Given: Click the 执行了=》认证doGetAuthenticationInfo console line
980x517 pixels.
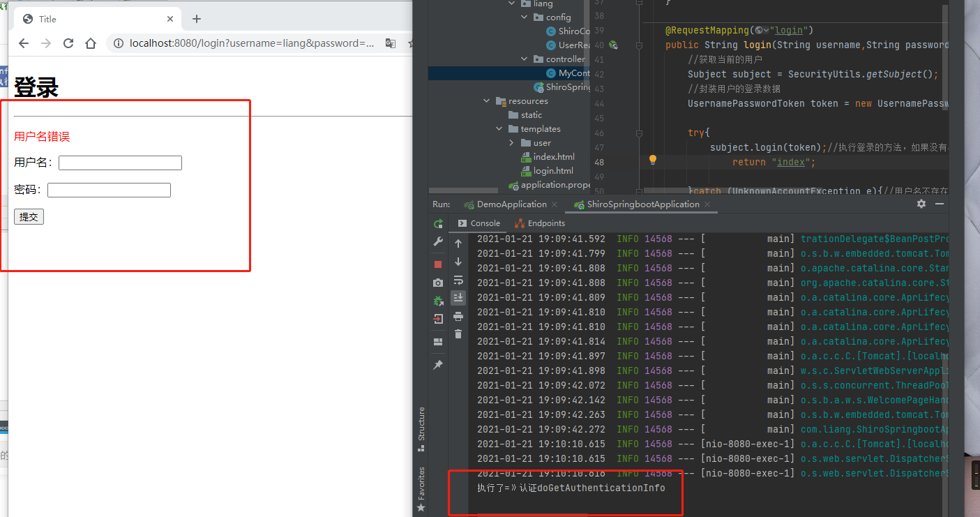Looking at the screenshot, I should click(571, 488).
